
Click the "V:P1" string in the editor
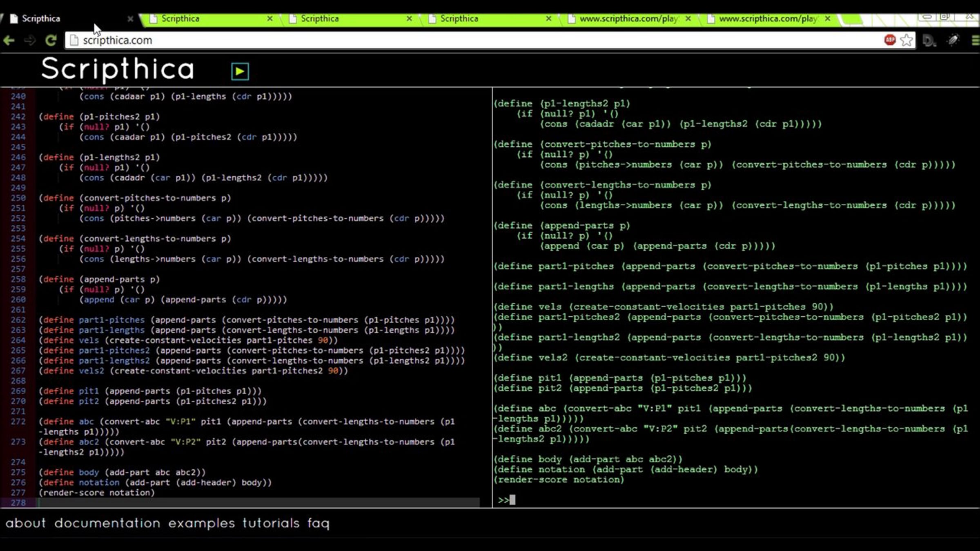coord(180,422)
